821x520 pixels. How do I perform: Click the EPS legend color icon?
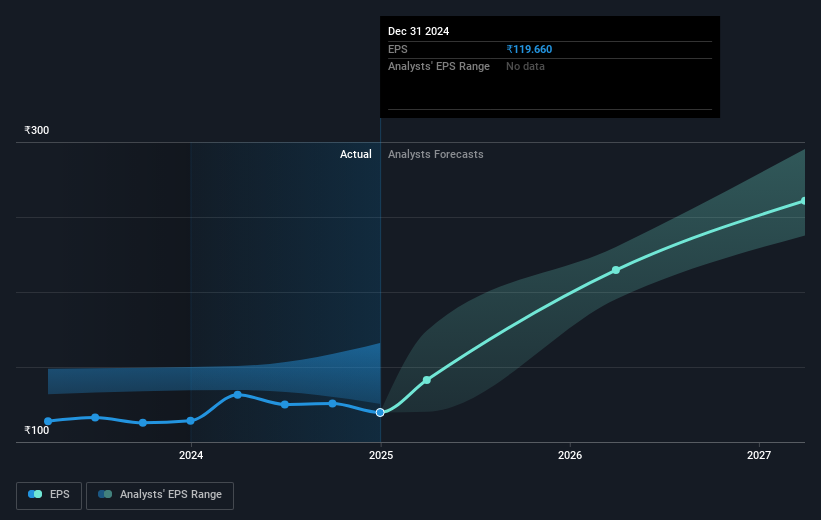(x=35, y=494)
